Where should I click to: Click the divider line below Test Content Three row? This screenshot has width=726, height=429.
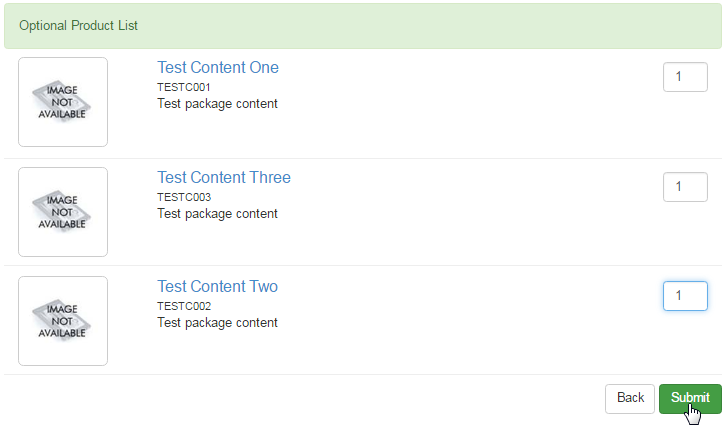pos(363,265)
